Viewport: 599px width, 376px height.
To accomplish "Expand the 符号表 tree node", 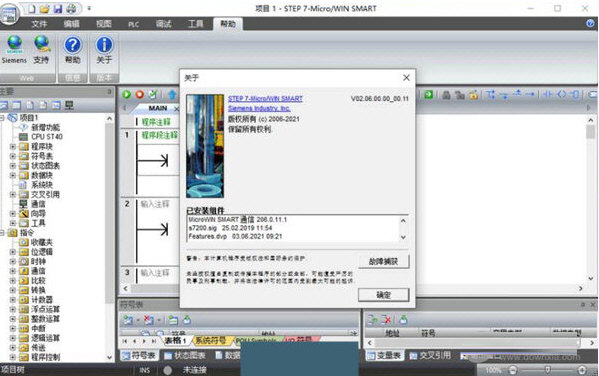I will point(13,156).
